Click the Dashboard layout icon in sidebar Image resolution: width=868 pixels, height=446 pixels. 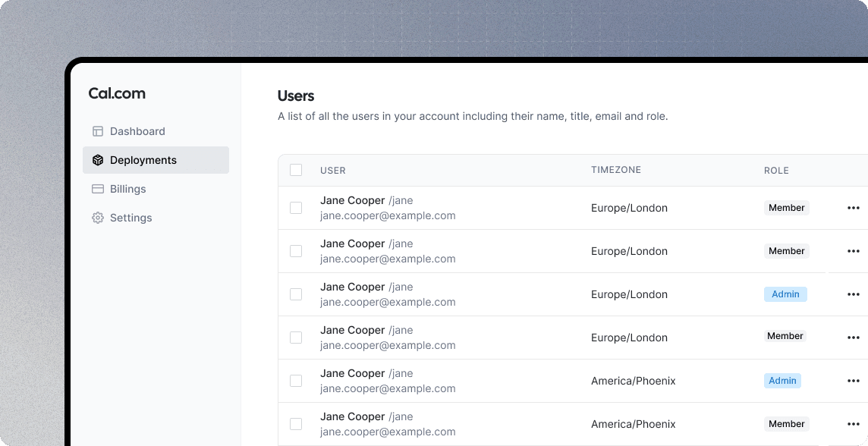click(x=98, y=131)
